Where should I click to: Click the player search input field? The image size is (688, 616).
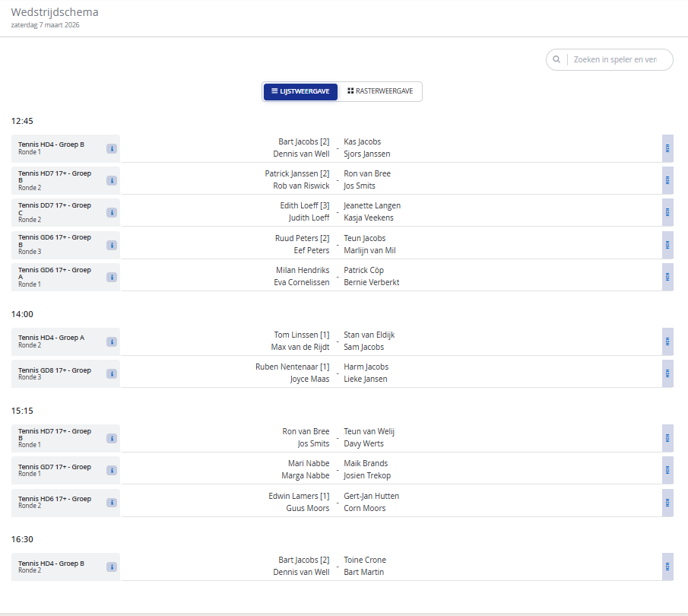614,60
